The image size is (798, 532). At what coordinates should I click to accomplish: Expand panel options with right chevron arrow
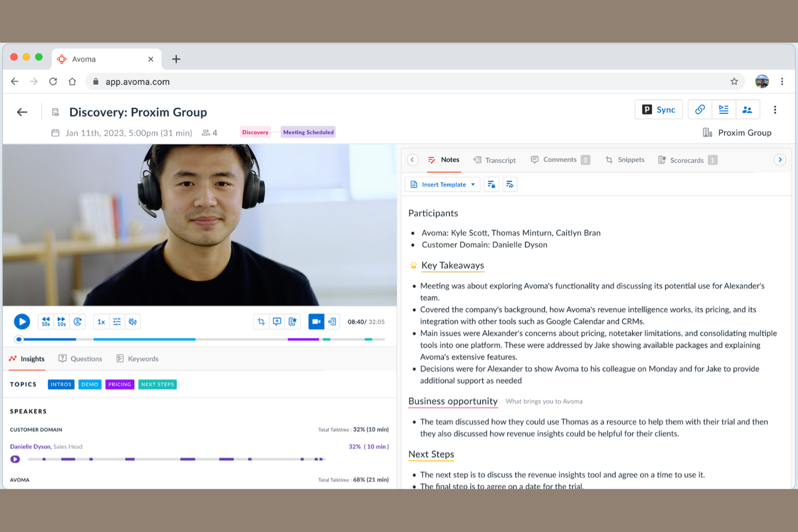pyautogui.click(x=780, y=160)
